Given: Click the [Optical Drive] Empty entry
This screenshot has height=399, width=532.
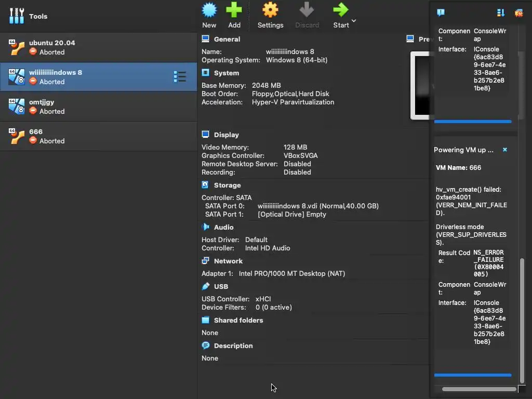Looking at the screenshot, I should [x=292, y=215].
